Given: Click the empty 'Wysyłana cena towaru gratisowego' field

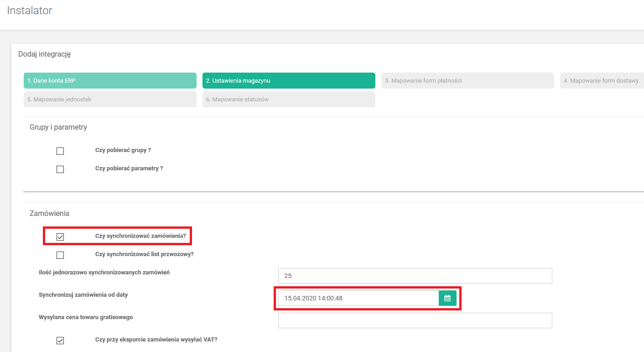Looking at the screenshot, I should 415,320.
